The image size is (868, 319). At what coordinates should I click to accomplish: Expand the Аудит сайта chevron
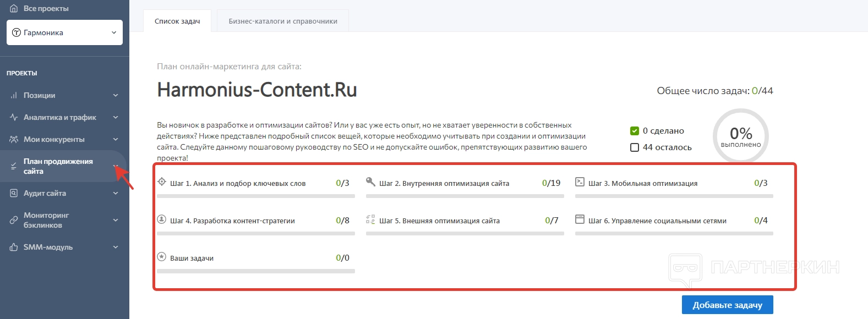116,193
